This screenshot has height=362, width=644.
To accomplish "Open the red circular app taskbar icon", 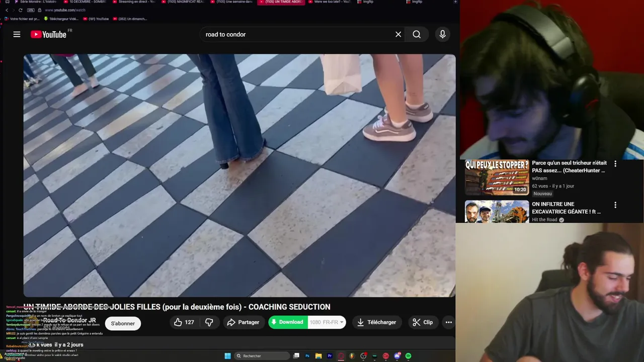I will point(386,356).
